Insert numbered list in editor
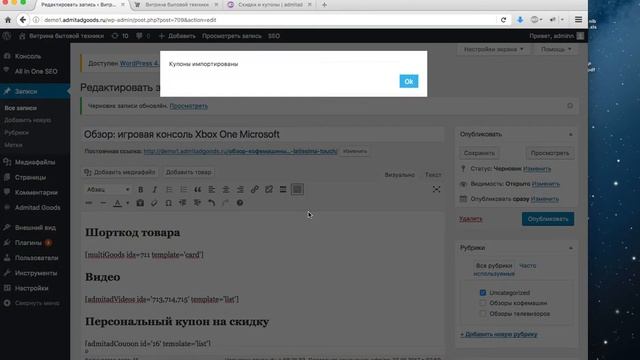Image resolution: width=640 pixels, height=360 pixels. [183, 189]
